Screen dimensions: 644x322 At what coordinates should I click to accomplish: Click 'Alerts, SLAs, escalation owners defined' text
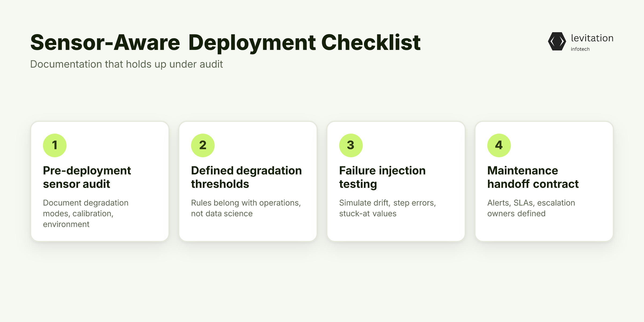point(531,208)
